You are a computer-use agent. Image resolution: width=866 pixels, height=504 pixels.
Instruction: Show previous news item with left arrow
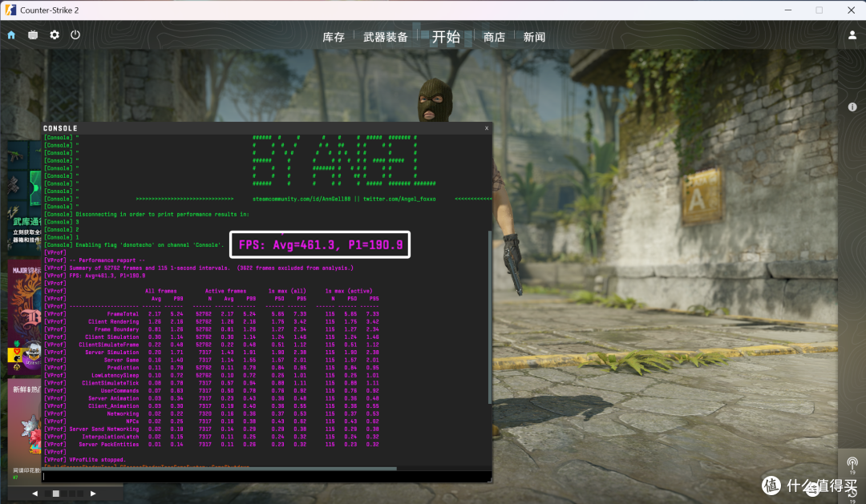[34, 494]
